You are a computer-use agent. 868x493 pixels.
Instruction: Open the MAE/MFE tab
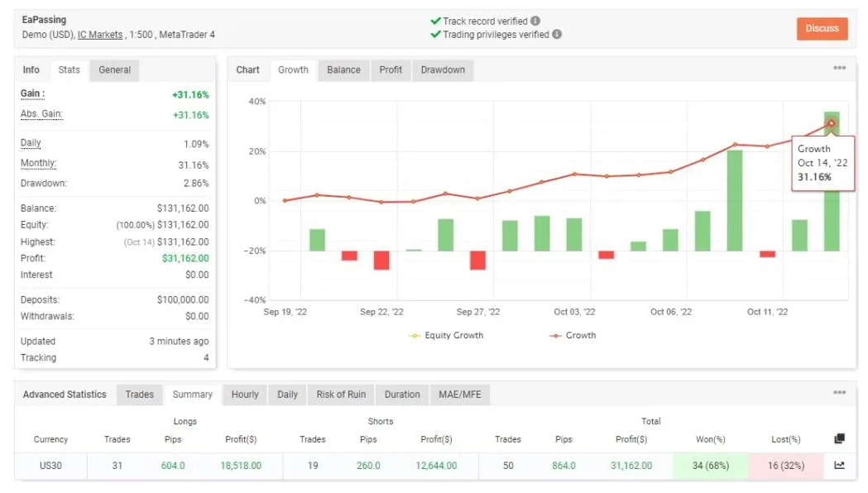click(459, 395)
